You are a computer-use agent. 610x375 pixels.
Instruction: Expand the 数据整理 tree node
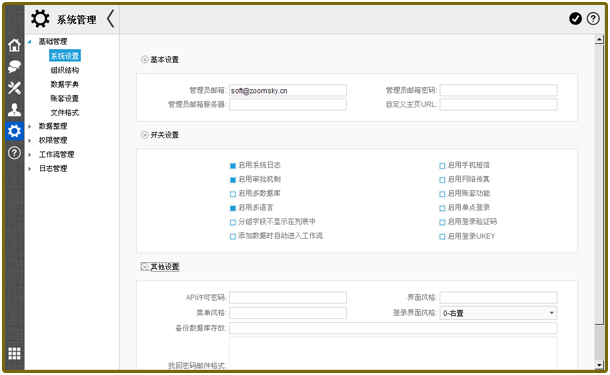click(30, 126)
